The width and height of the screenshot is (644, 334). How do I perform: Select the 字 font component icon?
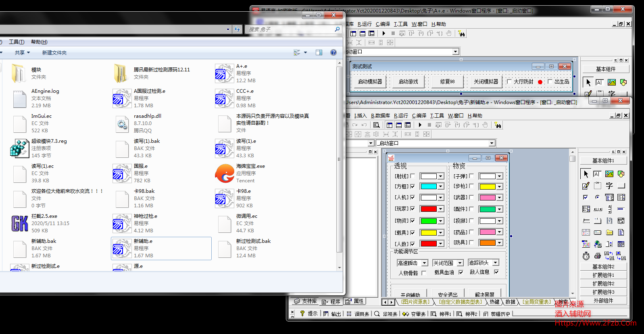click(x=609, y=186)
